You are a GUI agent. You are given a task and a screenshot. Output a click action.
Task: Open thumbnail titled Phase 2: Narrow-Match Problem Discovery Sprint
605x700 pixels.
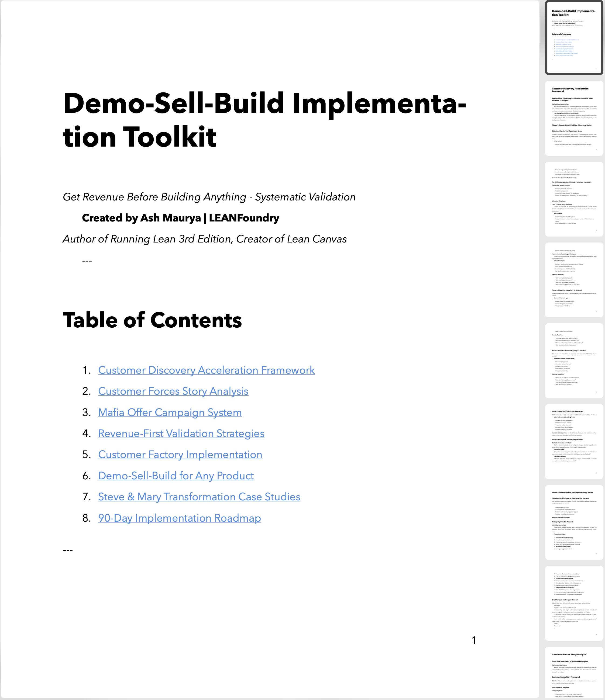pyautogui.click(x=574, y=522)
